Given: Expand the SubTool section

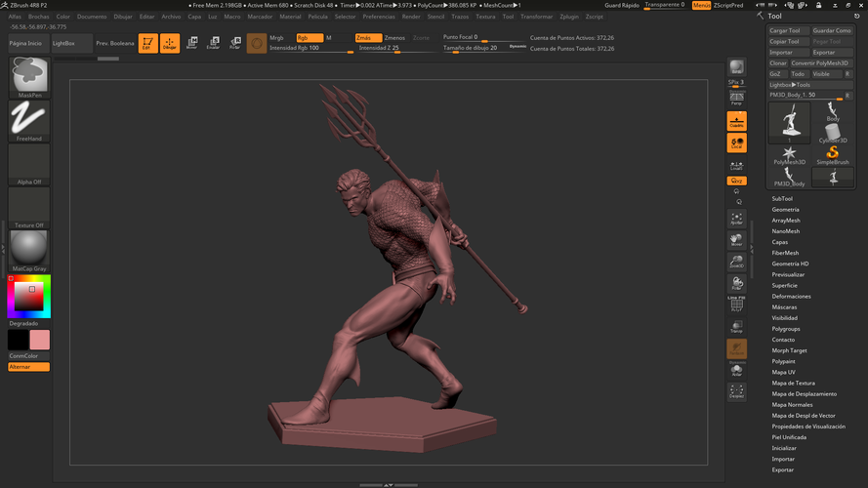Looking at the screenshot, I should click(782, 199).
